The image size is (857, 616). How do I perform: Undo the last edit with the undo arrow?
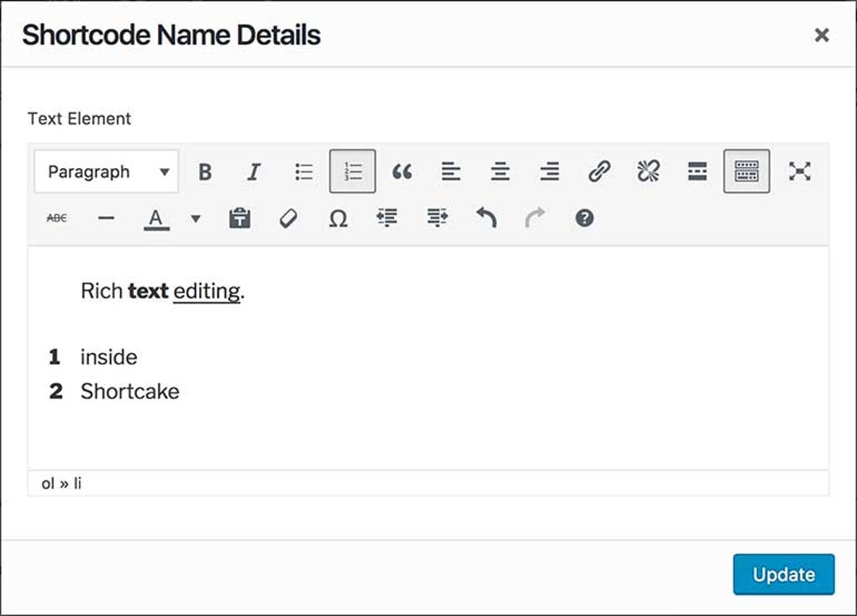pyautogui.click(x=486, y=218)
